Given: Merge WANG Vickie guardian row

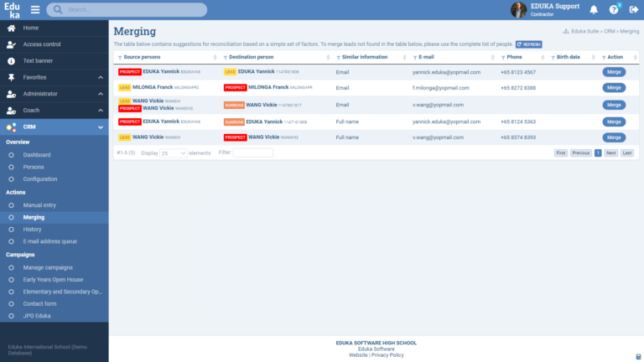Looking at the screenshot, I should [x=614, y=105].
